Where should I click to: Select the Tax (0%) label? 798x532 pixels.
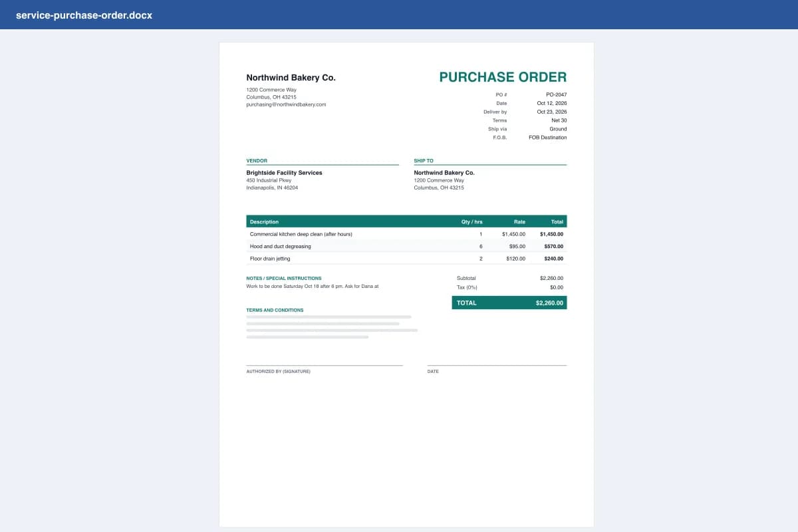467,287
